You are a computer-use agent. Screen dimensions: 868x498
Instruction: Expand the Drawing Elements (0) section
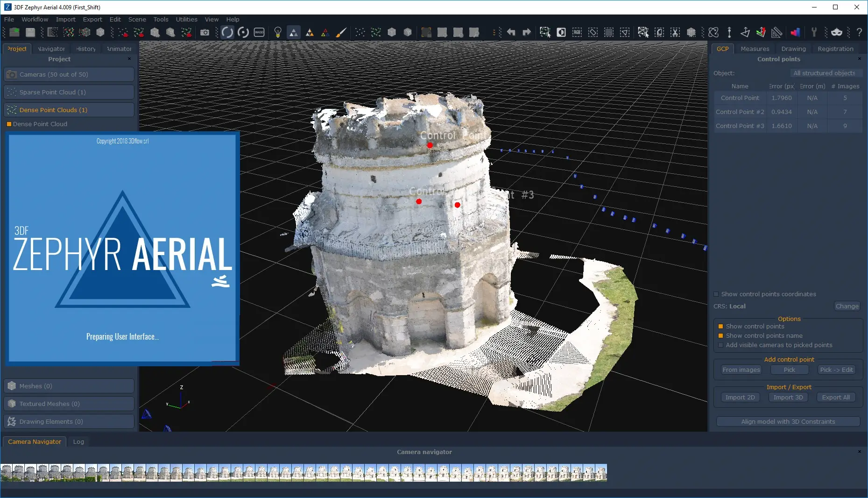pyautogui.click(x=69, y=421)
